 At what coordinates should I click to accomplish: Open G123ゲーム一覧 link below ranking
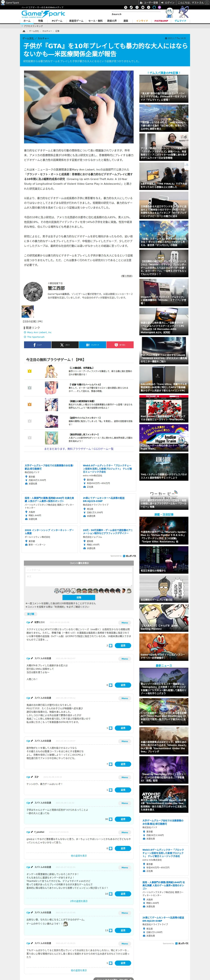(79, 449)
